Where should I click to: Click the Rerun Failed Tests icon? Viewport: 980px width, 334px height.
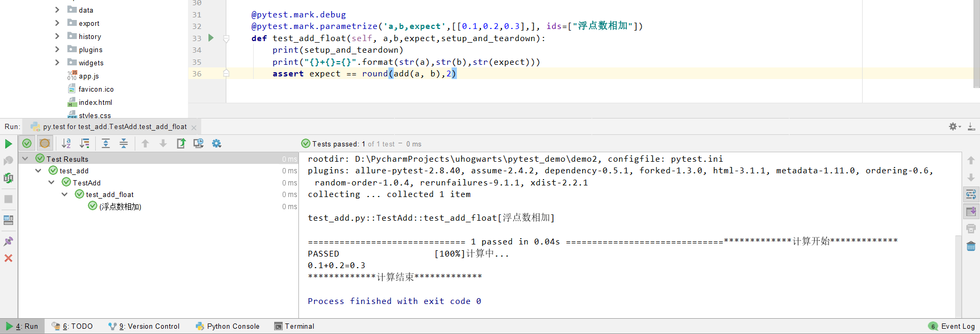coord(8,161)
